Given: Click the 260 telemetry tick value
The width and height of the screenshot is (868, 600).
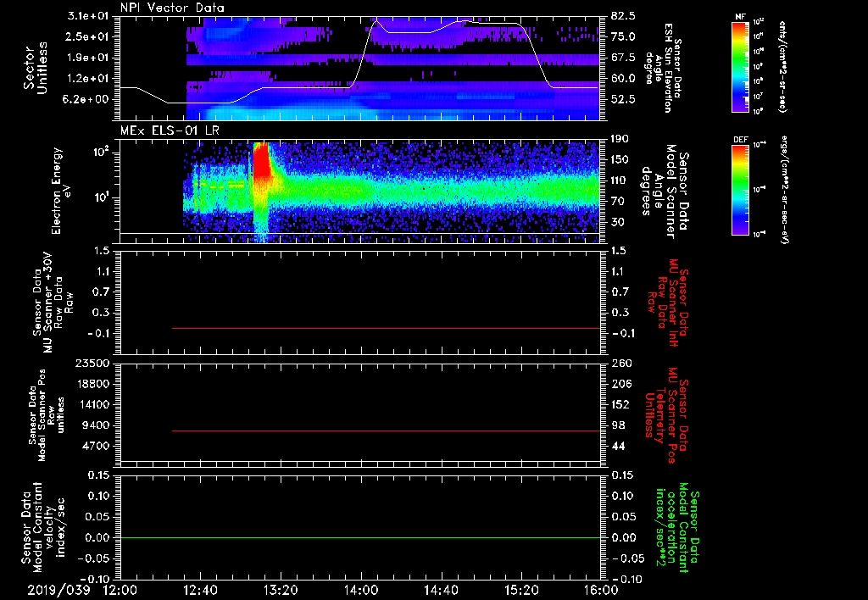Looking at the screenshot, I should (621, 363).
